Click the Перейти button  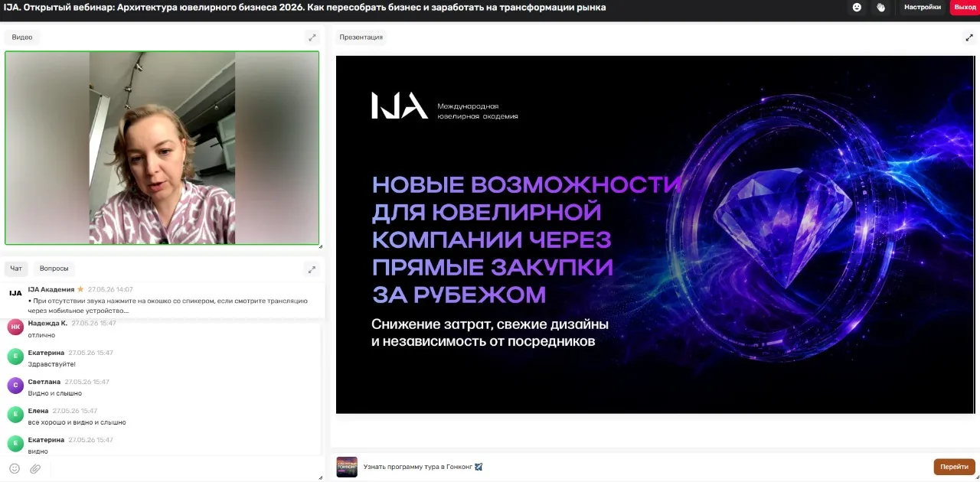pos(954,467)
